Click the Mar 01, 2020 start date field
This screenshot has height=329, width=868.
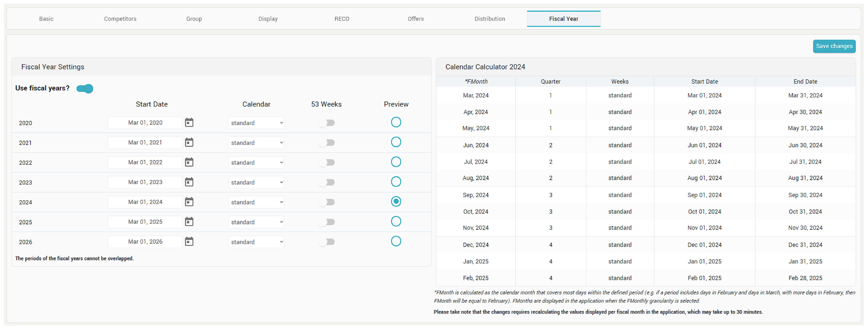click(145, 123)
